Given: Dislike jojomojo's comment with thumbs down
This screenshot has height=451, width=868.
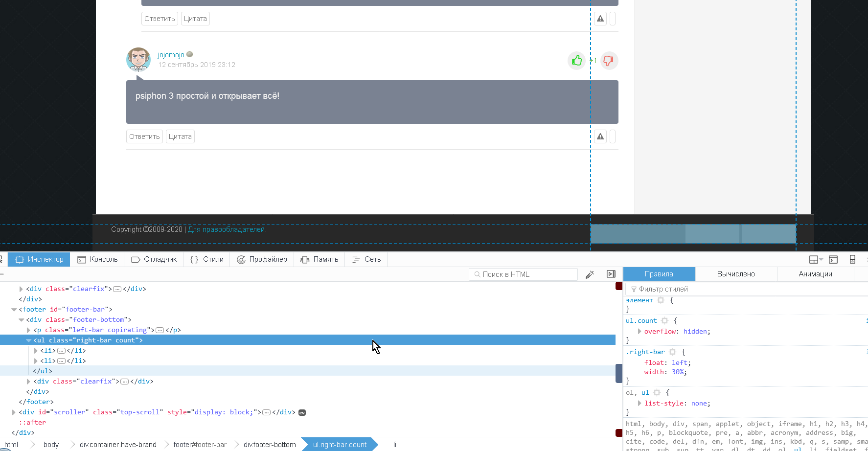Looking at the screenshot, I should pyautogui.click(x=609, y=61).
